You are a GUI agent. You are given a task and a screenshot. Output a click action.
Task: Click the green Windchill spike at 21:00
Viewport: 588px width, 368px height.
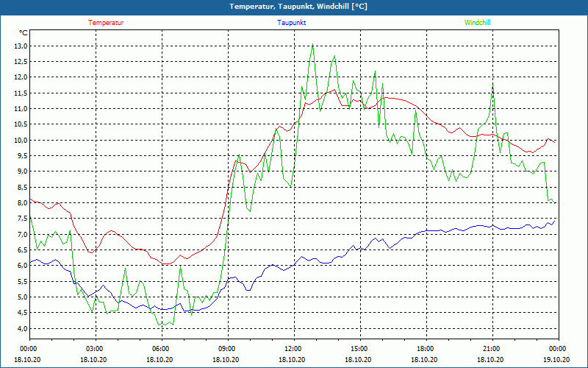(492, 87)
